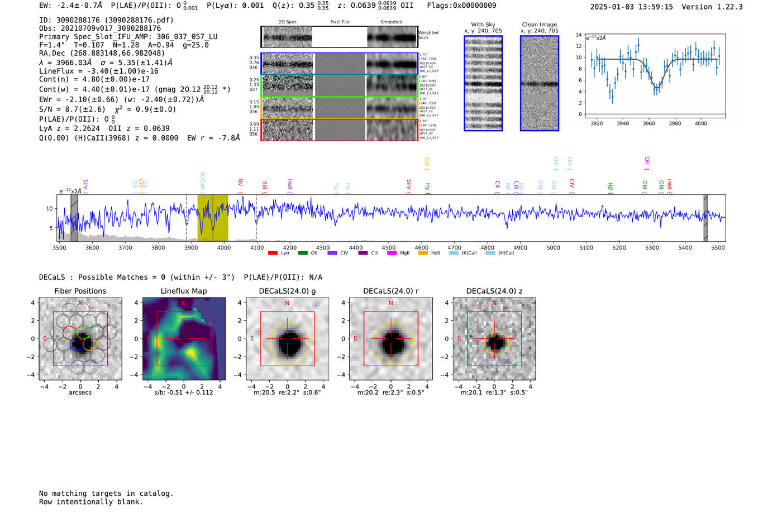
Task: Click the (K)CaII legend swatch
Action: click(x=454, y=253)
